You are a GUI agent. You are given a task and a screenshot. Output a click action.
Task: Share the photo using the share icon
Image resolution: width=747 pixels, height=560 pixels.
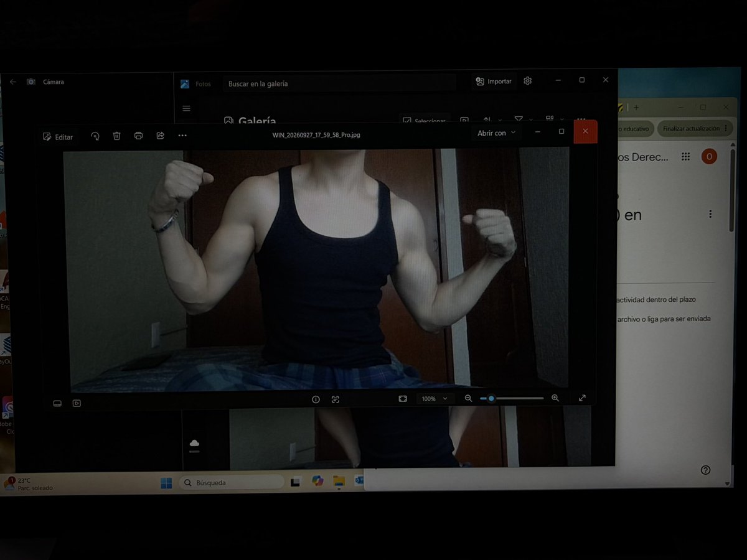coord(160,135)
